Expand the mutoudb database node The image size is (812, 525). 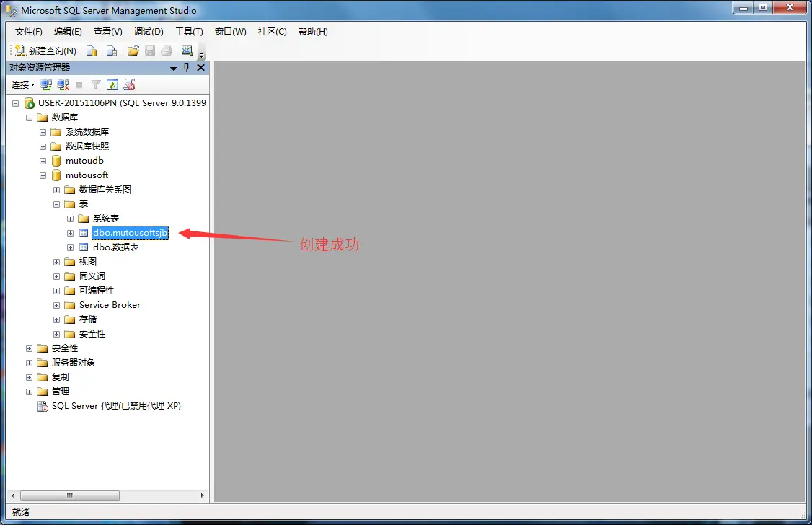[43, 161]
